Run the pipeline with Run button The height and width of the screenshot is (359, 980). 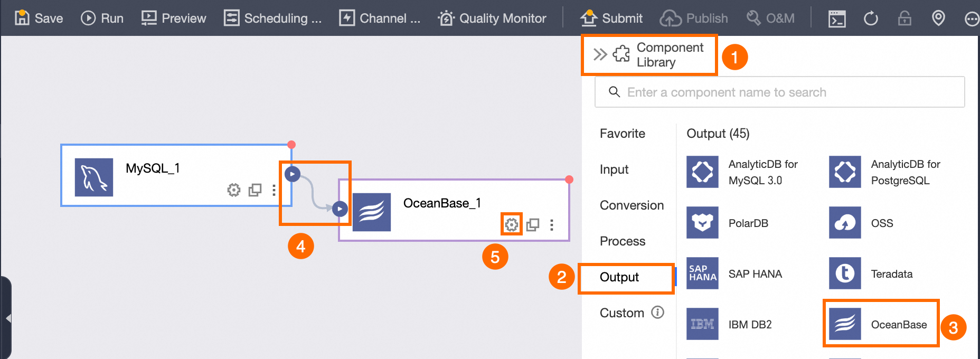(102, 18)
